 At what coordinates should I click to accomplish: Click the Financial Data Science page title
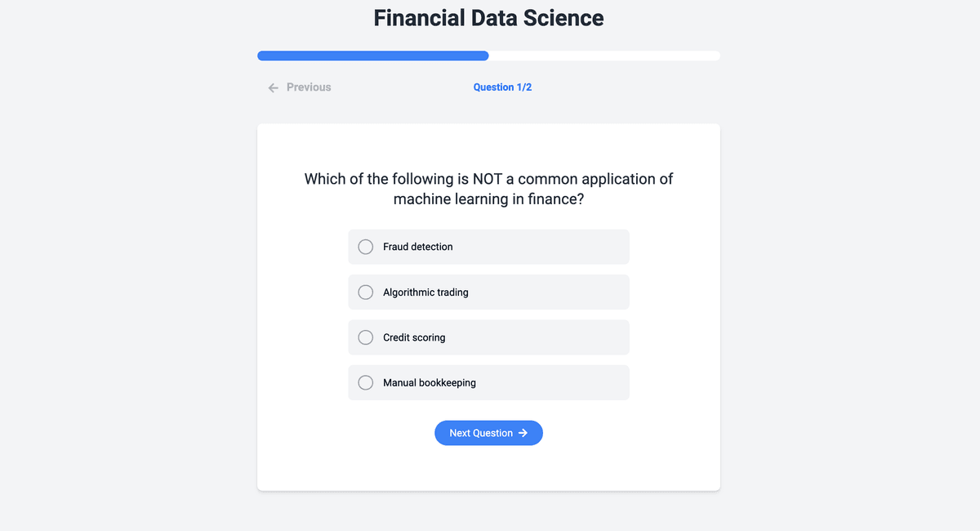point(488,17)
